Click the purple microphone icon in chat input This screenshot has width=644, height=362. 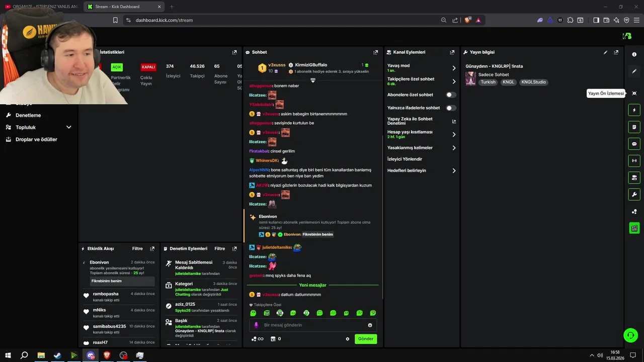coord(256,325)
